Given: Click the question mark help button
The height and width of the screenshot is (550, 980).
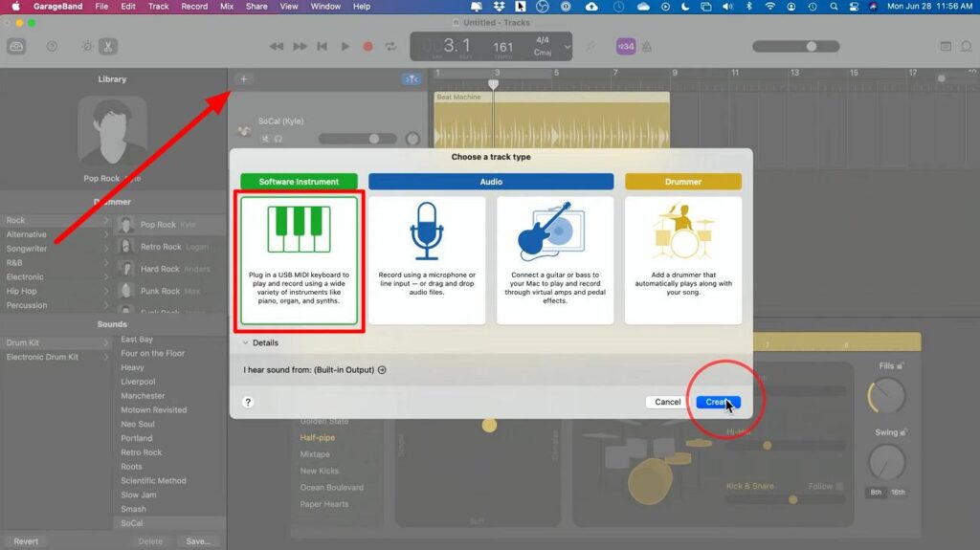Looking at the screenshot, I should (x=248, y=403).
